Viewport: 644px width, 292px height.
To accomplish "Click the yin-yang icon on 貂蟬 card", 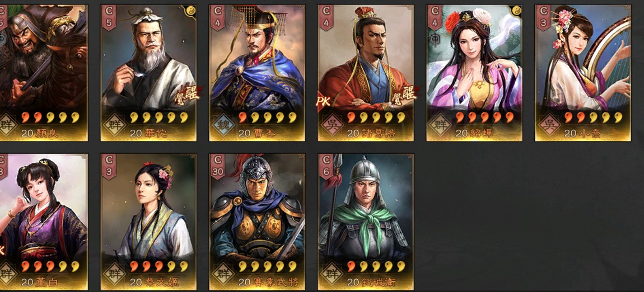I will pyautogui.click(x=516, y=11).
